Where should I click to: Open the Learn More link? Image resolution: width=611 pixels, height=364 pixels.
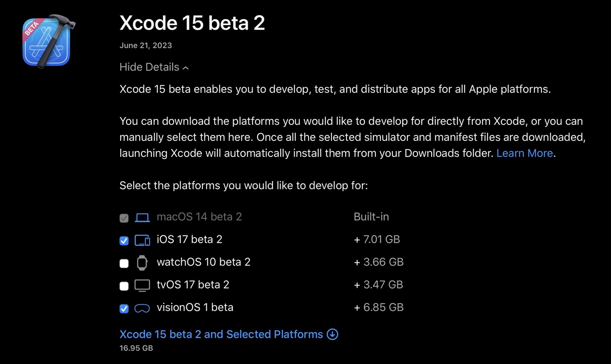(524, 153)
